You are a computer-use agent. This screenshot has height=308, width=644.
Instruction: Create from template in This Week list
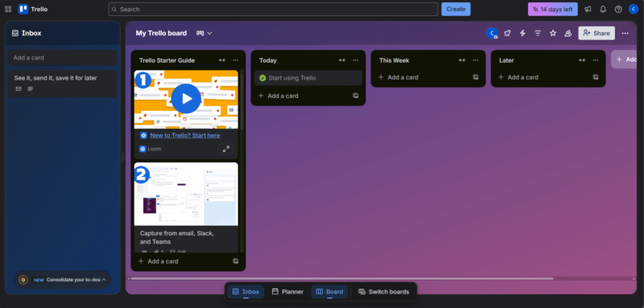coord(476,77)
